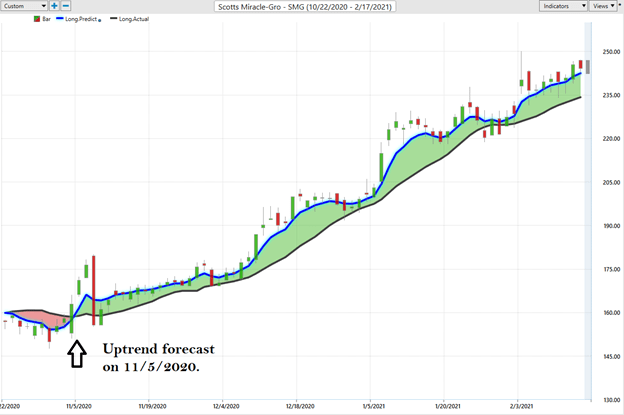Click the Scotts Miracle-Gro SMG title field
Screen dimensions: 624x415
click(x=310, y=6)
